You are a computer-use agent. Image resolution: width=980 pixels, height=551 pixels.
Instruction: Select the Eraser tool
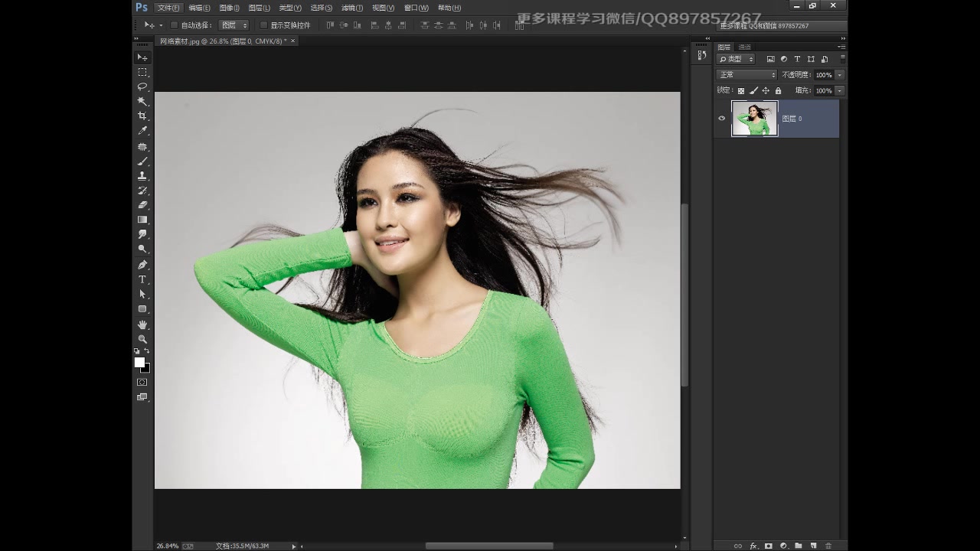(x=142, y=205)
